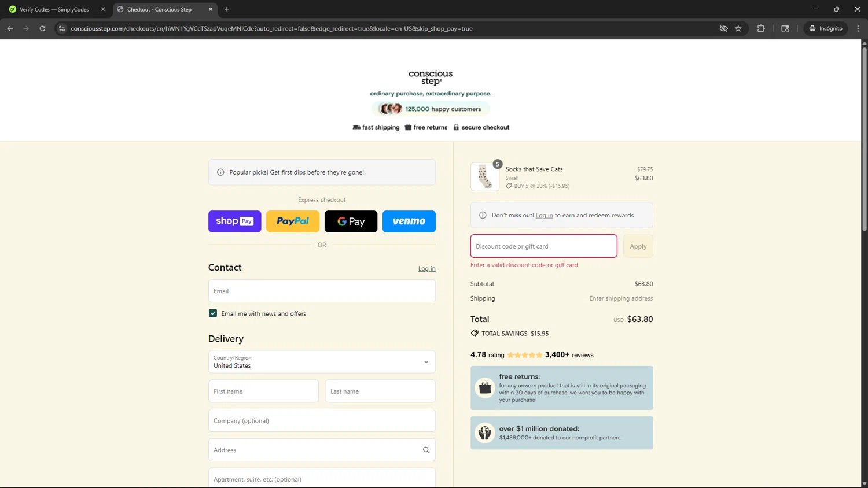Click the donation hands circle icon
Image resolution: width=868 pixels, height=488 pixels.
(485, 432)
